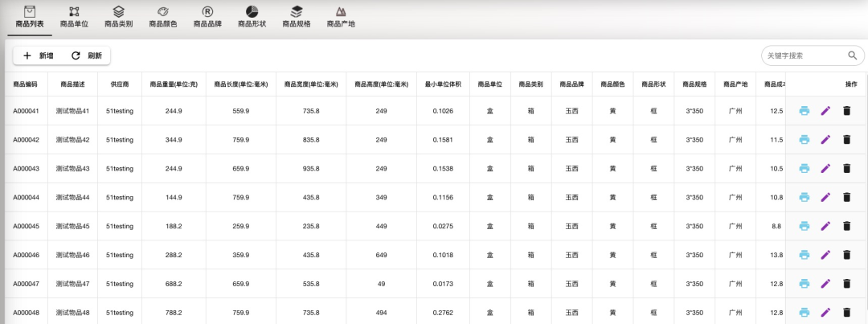This screenshot has height=324, width=868.
Task: Delete row A000048 with trash icon
Action: point(846,313)
